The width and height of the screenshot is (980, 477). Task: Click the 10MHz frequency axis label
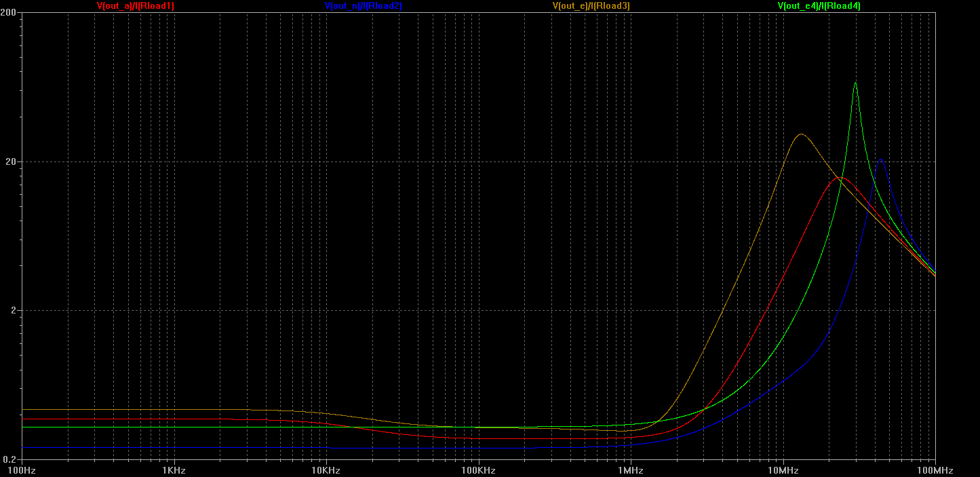783,470
